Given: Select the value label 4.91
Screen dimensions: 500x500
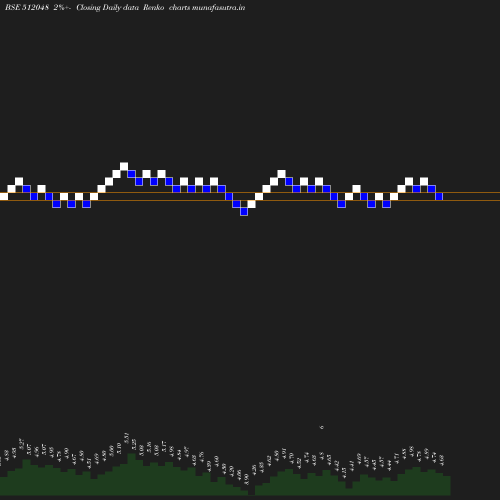Looking at the screenshot, I should pyautogui.click(x=284, y=454).
